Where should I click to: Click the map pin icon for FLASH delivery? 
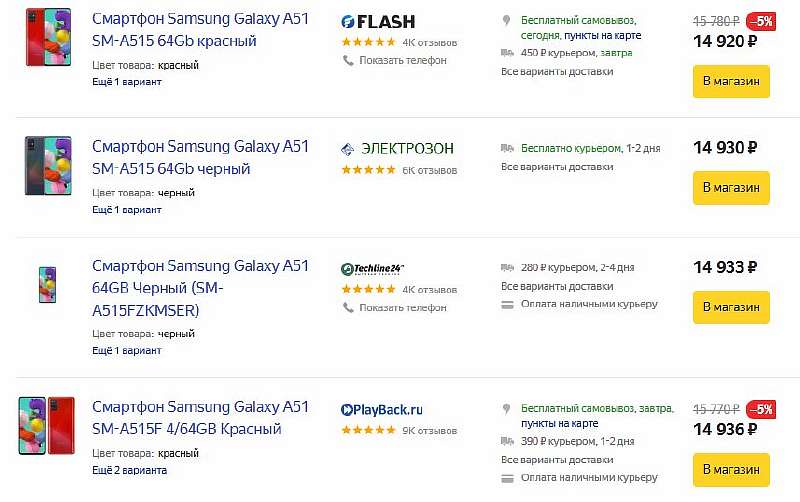[507, 20]
